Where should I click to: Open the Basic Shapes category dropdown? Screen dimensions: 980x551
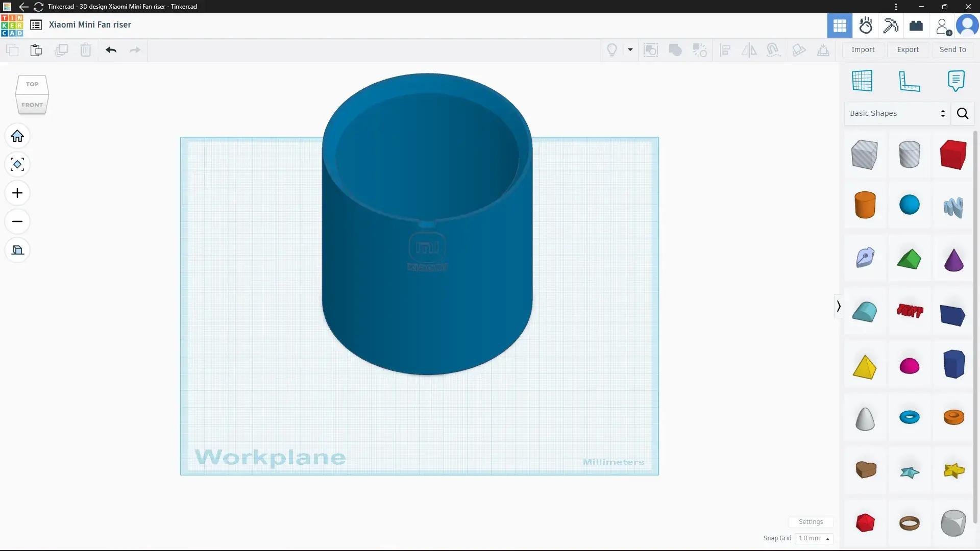click(897, 113)
